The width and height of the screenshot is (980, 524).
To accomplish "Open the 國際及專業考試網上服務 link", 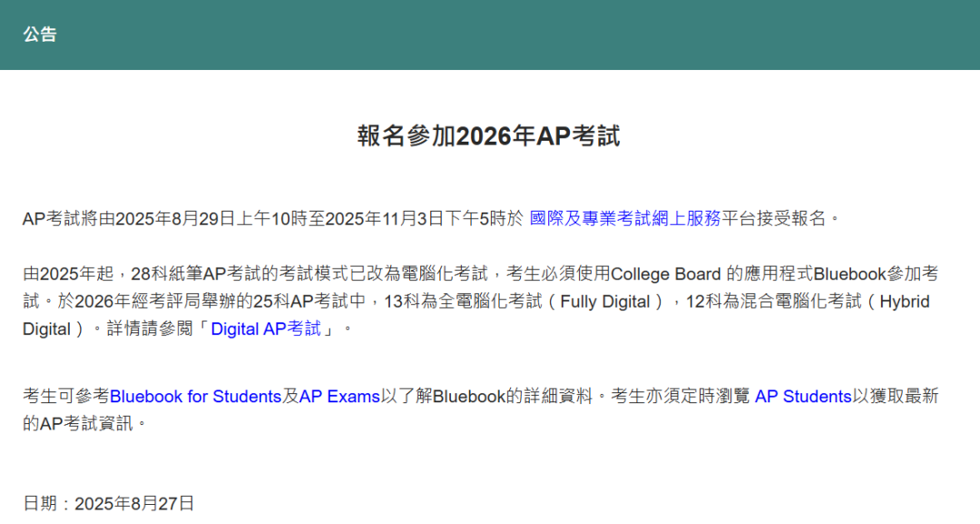I will point(624,219).
